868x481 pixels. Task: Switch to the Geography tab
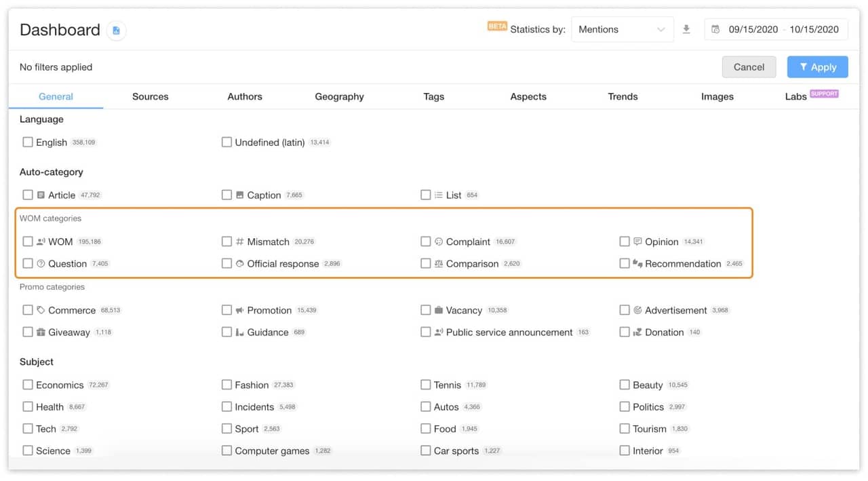click(339, 96)
